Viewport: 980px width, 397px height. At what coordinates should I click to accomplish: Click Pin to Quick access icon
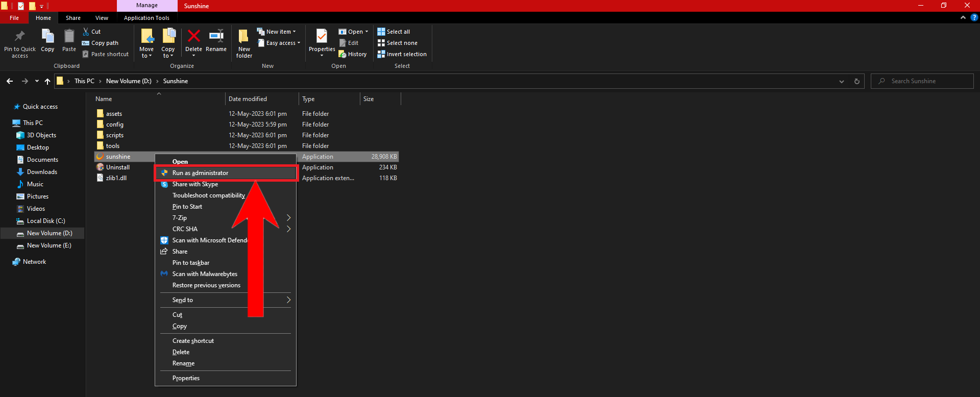tap(20, 36)
